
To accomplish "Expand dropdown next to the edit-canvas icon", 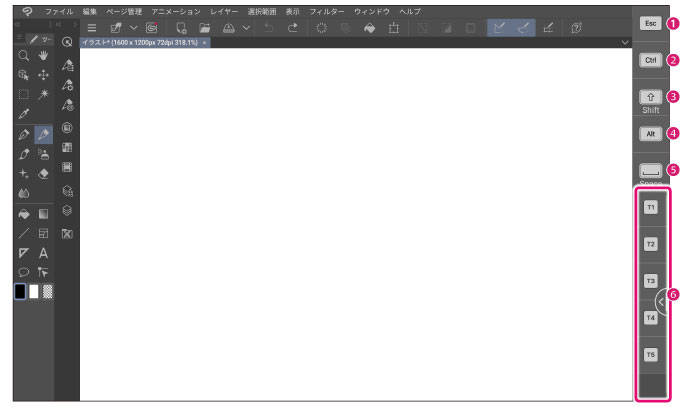I will (x=133, y=28).
